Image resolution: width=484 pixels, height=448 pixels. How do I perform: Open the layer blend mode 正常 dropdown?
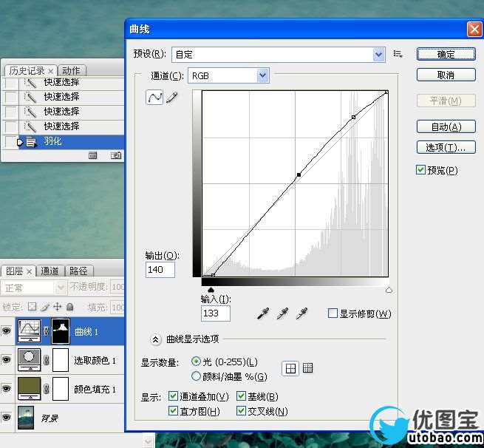click(x=33, y=288)
